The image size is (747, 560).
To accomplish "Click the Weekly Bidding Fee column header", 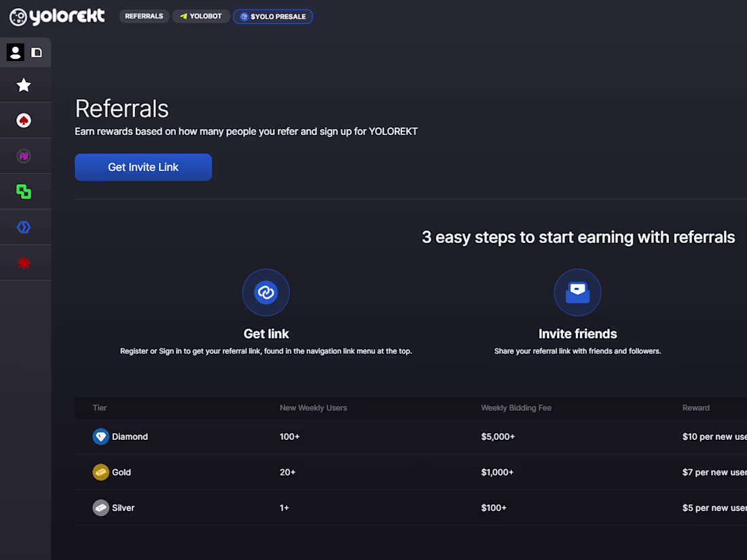I will [x=516, y=408].
